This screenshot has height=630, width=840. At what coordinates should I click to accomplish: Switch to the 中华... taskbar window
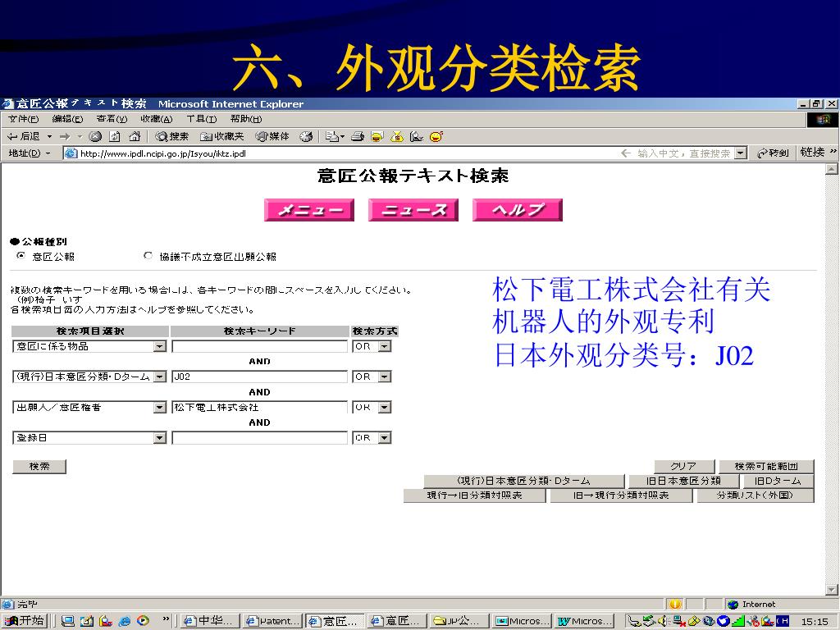pos(210,621)
